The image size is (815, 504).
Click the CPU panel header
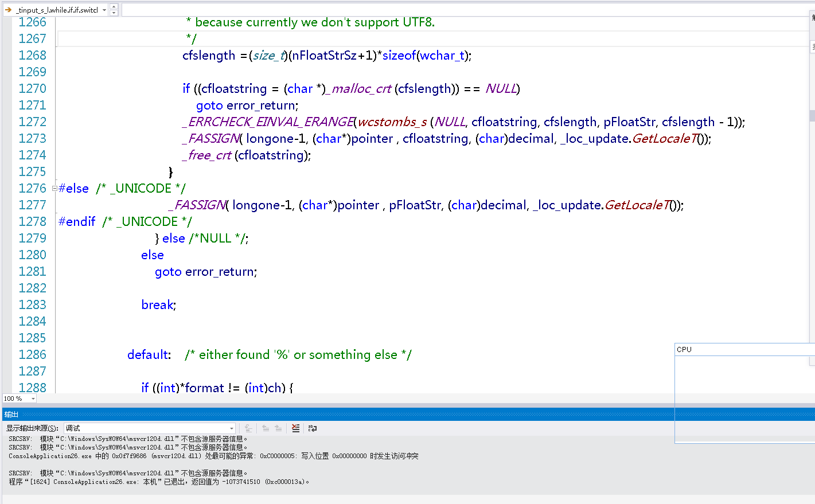click(744, 349)
